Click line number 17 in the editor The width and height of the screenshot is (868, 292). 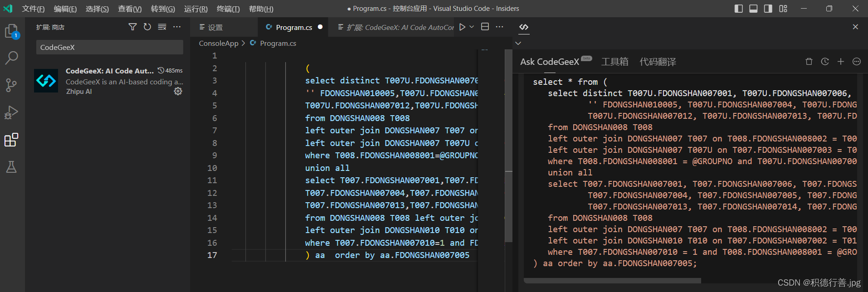(212, 255)
